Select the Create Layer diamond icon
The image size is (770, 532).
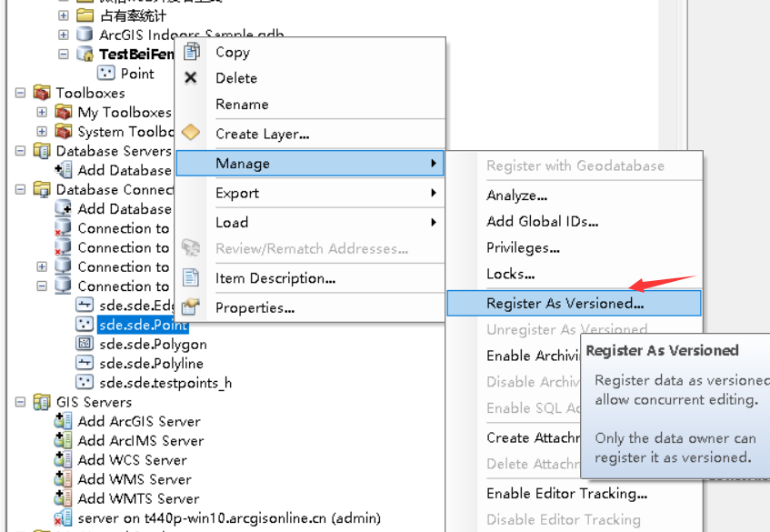click(191, 131)
